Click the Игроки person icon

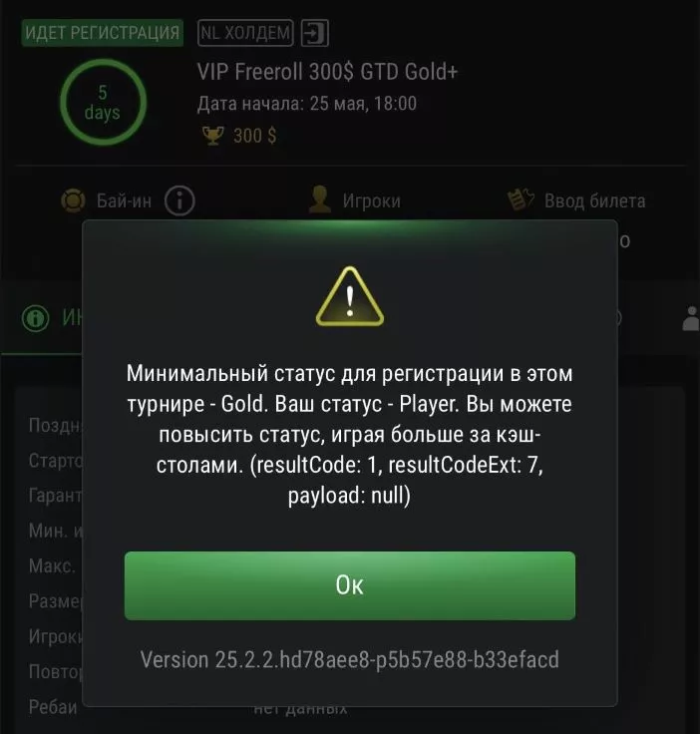tap(320, 199)
